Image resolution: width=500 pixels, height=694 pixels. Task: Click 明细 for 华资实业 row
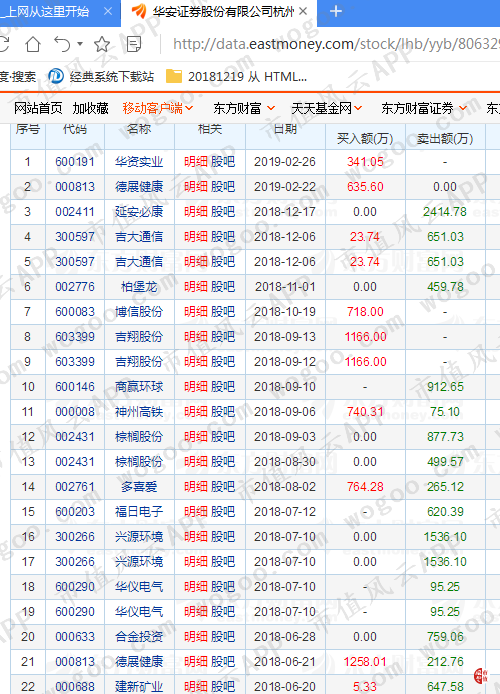pyautogui.click(x=196, y=162)
